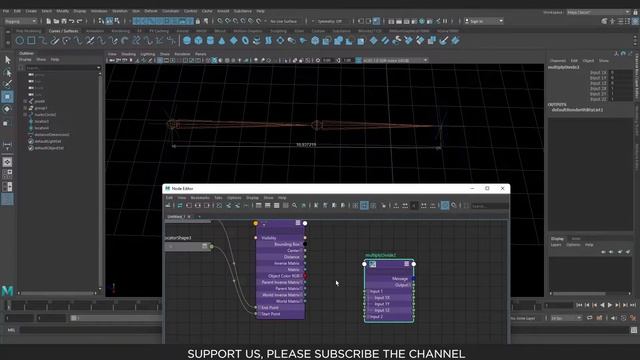The height and width of the screenshot is (360, 640).
Task: Go to end of playback range
Action: [633, 305]
